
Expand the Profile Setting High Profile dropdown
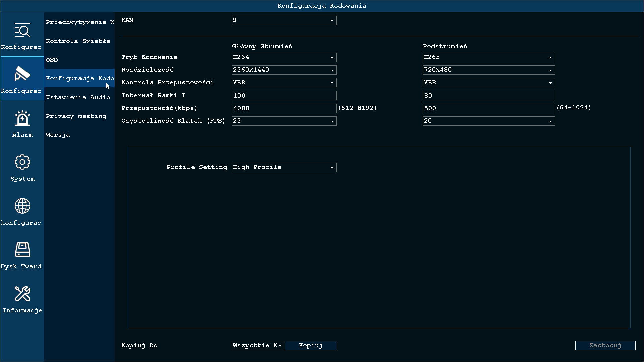[284, 167]
